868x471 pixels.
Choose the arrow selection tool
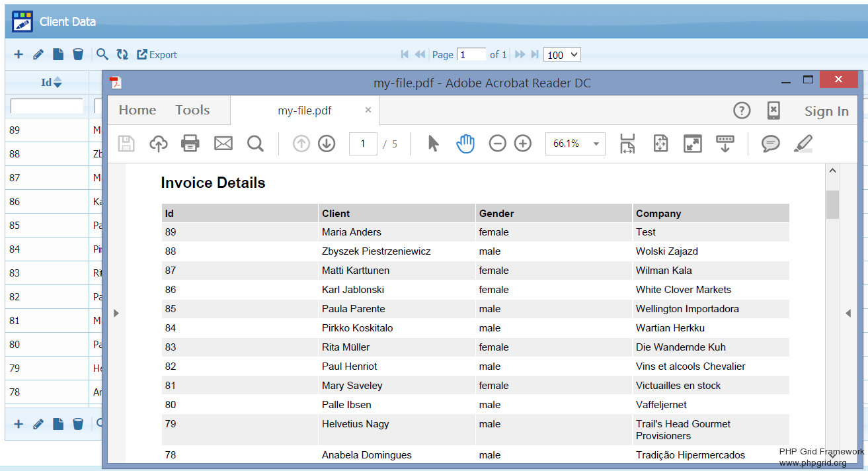(433, 144)
